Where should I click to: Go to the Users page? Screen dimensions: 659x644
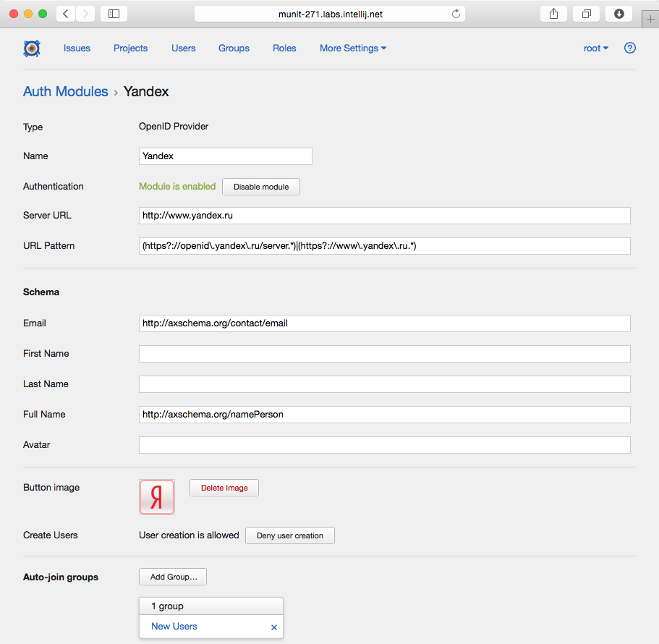[x=183, y=48]
